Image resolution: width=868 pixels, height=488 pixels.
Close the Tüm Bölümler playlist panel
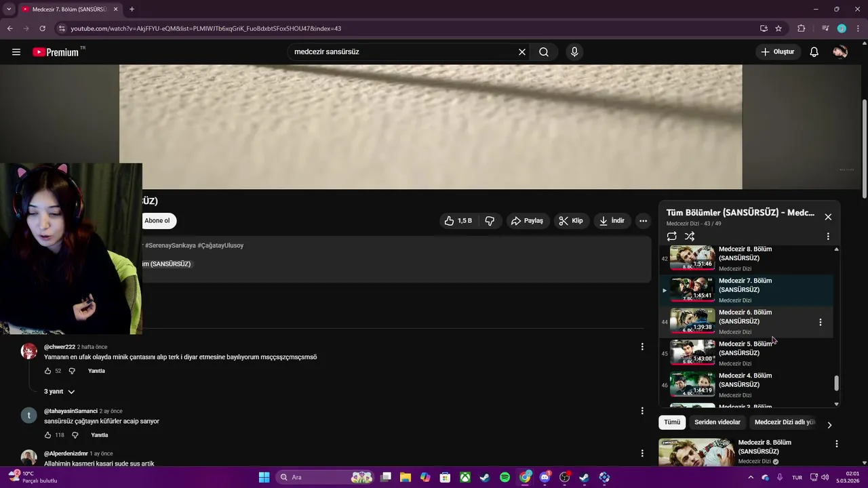click(x=828, y=217)
